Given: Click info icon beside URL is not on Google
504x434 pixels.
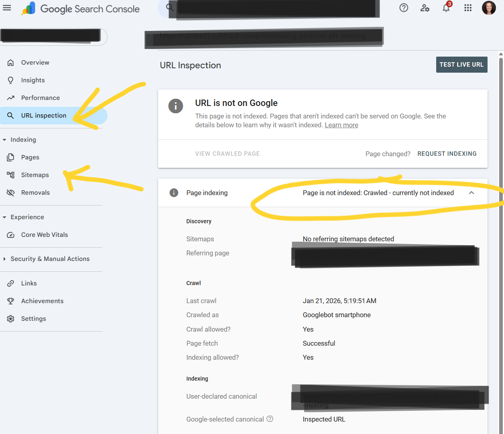Looking at the screenshot, I should pos(176,106).
